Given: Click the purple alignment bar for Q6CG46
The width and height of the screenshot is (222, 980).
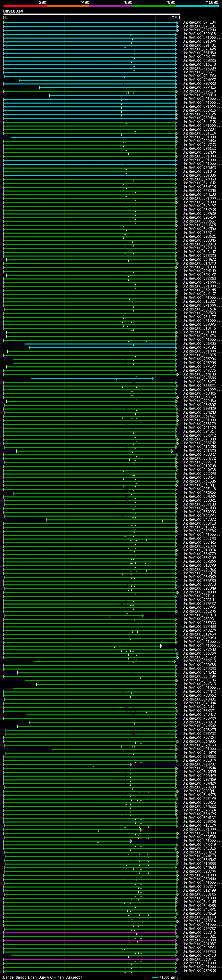Looking at the screenshot, I should click(x=90, y=933).
